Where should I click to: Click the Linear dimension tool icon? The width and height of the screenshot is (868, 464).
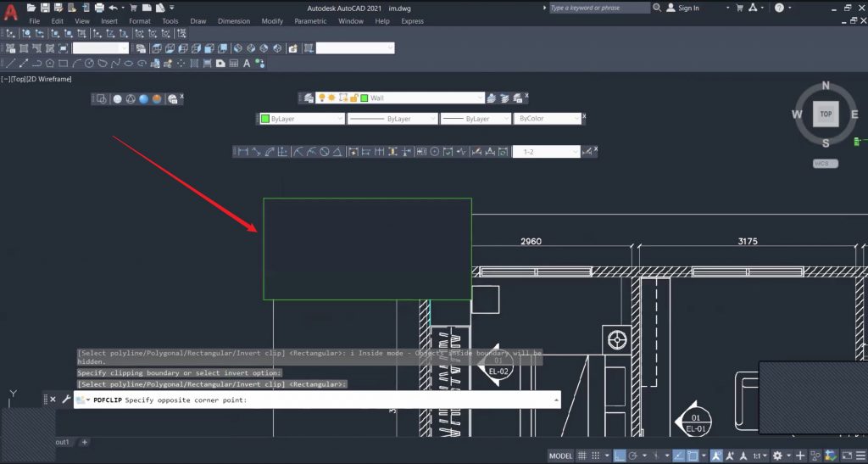tap(242, 152)
